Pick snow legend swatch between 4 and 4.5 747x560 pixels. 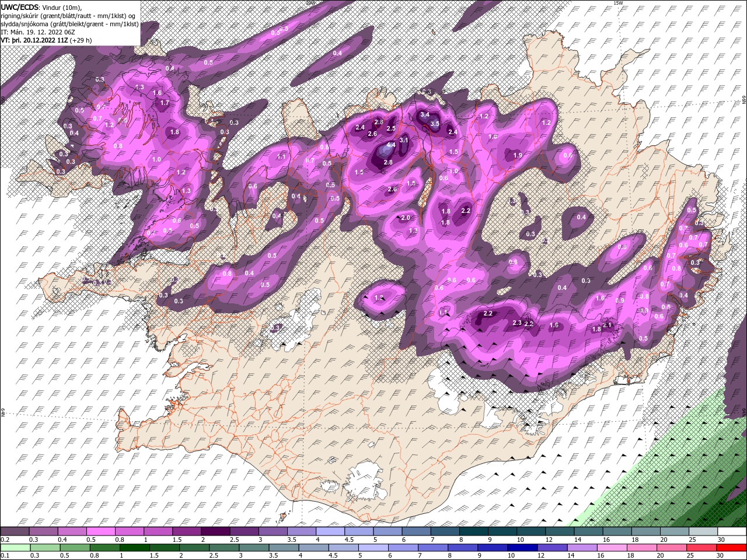330,531
